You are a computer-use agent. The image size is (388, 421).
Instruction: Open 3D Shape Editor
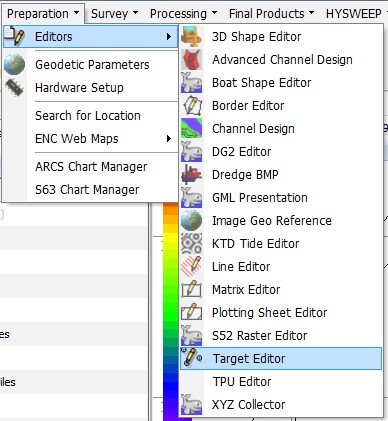coord(256,36)
